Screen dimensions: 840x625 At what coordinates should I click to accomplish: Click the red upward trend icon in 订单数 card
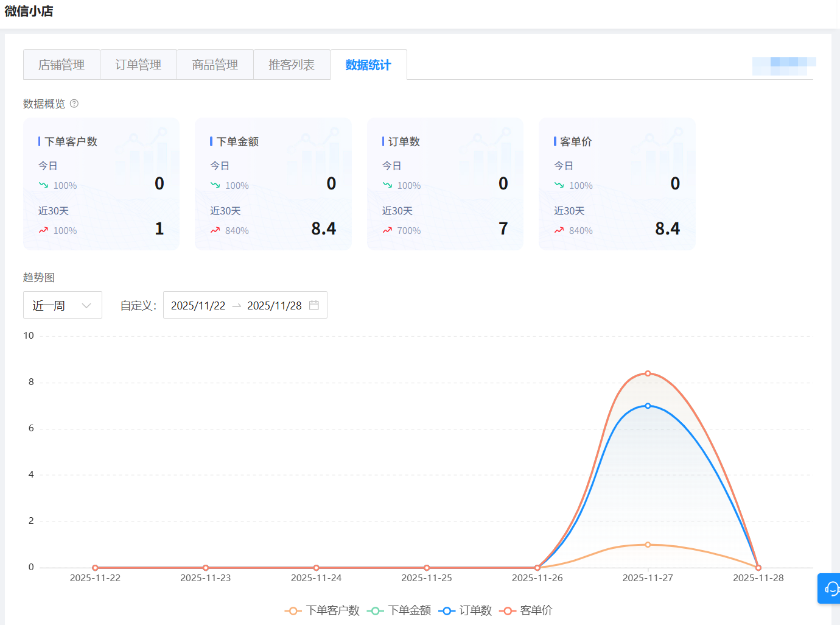tap(387, 230)
